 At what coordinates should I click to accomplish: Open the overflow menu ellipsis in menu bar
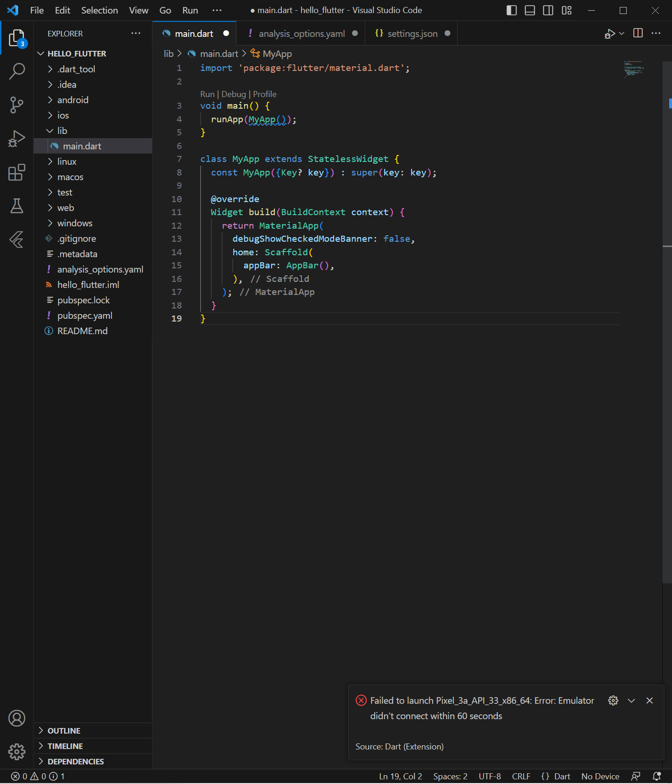[217, 10]
